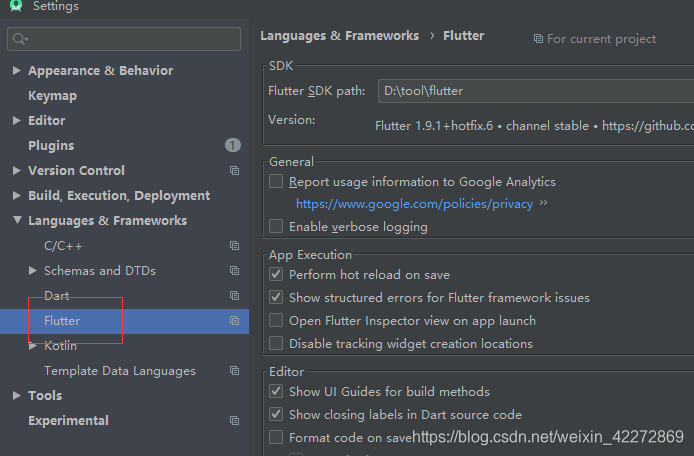Click the settings search field

124,39
